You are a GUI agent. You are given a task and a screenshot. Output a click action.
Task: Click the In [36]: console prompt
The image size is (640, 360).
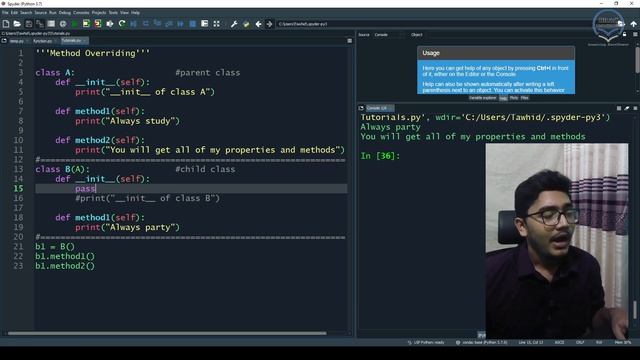[x=380, y=156]
